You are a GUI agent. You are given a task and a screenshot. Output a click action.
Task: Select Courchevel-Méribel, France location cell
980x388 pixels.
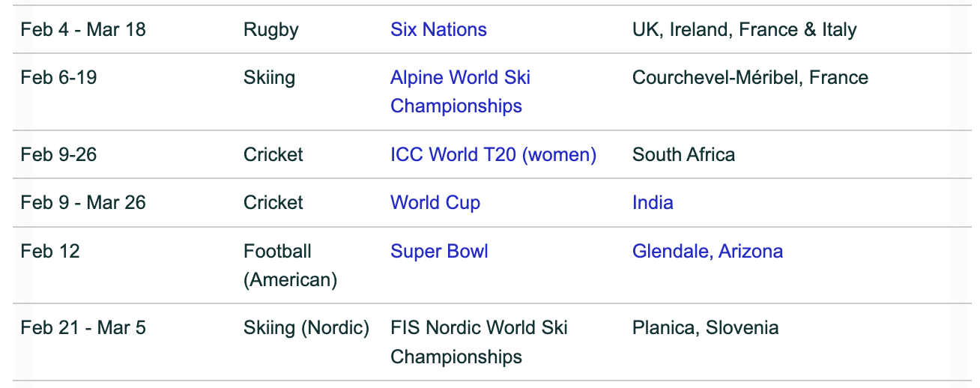point(750,77)
